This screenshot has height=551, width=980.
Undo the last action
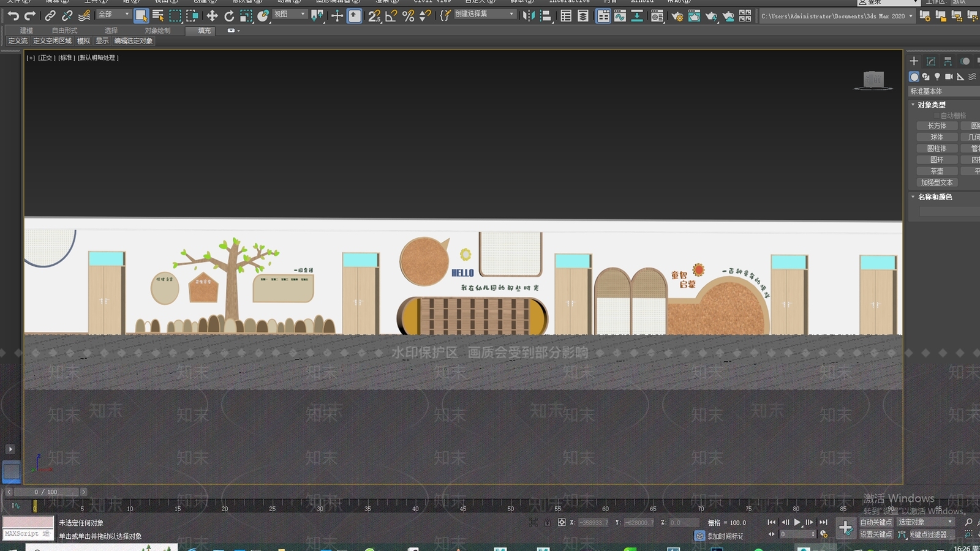(13, 16)
